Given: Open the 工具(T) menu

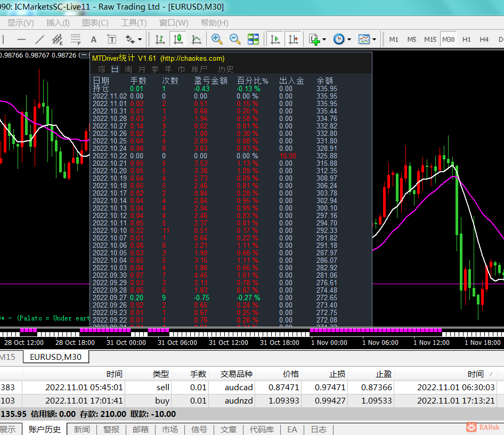Looking at the screenshot, I should coord(134,23).
